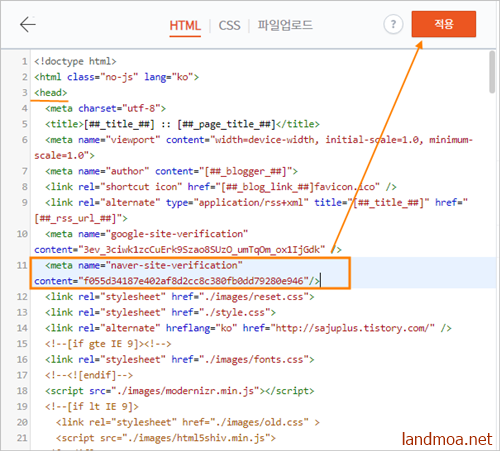Click the meta charset="utf-8" line
This screenshot has width=500, height=451.
pos(106,108)
